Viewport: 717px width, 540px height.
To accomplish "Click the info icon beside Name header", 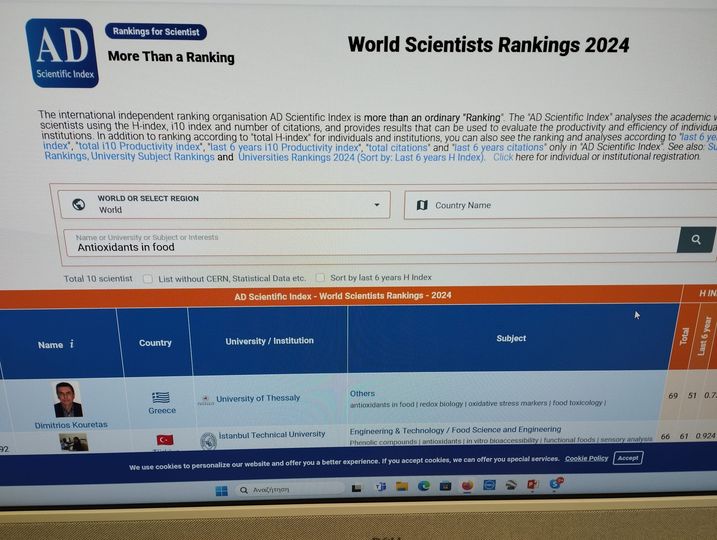I will pyautogui.click(x=72, y=345).
